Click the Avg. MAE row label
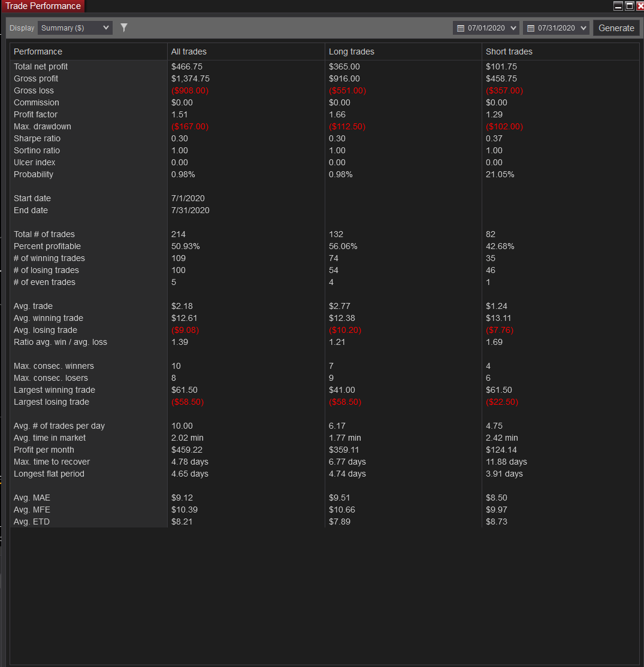Image resolution: width=644 pixels, height=667 pixels. click(x=32, y=498)
